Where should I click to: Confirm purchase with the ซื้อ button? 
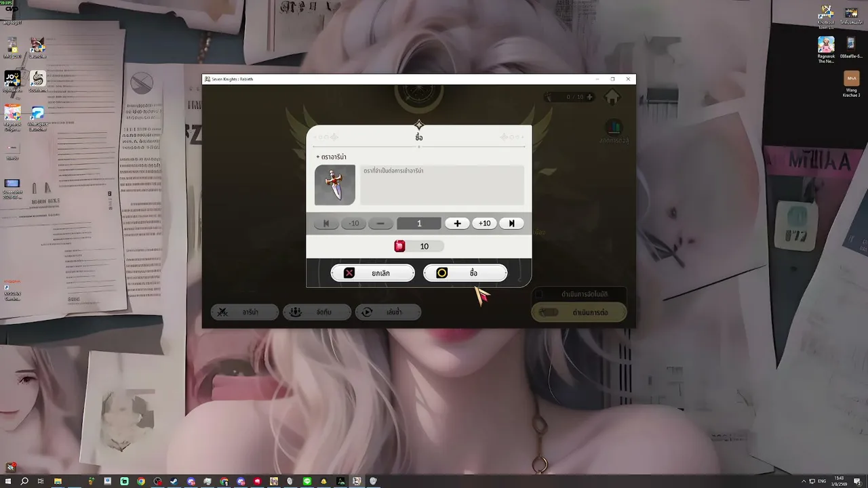465,273
